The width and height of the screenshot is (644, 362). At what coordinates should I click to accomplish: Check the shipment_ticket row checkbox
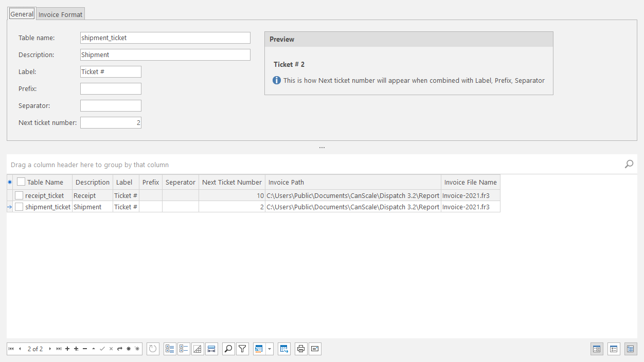(19, 207)
